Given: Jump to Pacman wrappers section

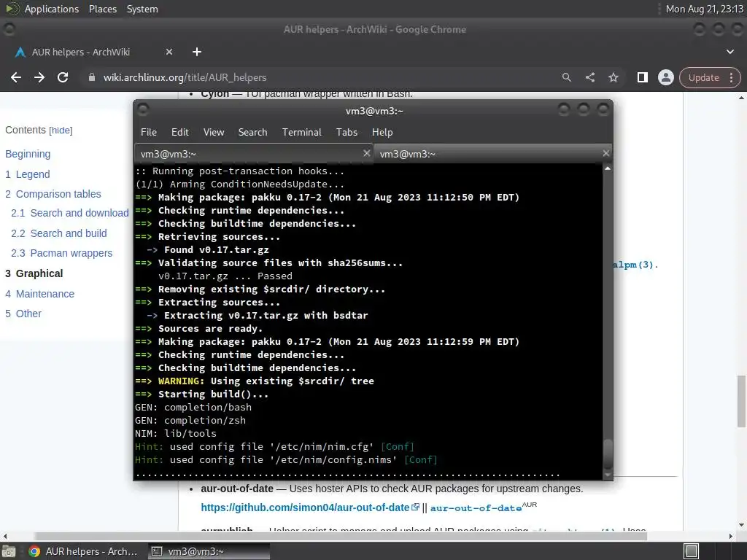Looking at the screenshot, I should [61, 253].
